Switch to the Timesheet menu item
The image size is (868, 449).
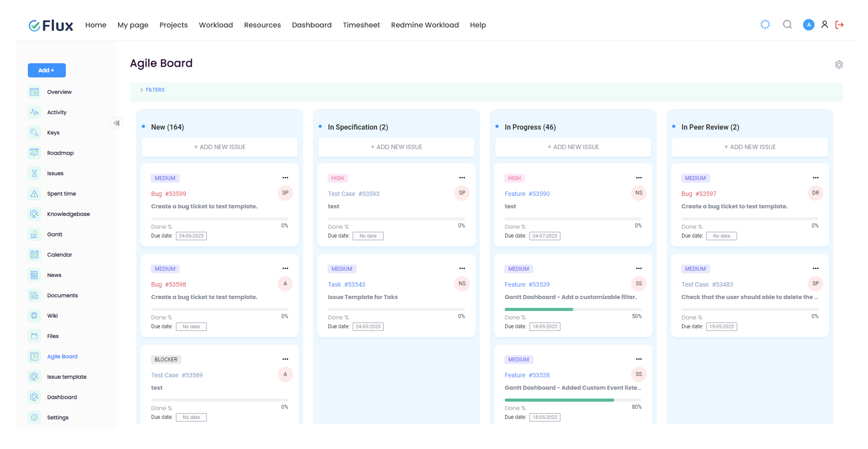point(361,25)
